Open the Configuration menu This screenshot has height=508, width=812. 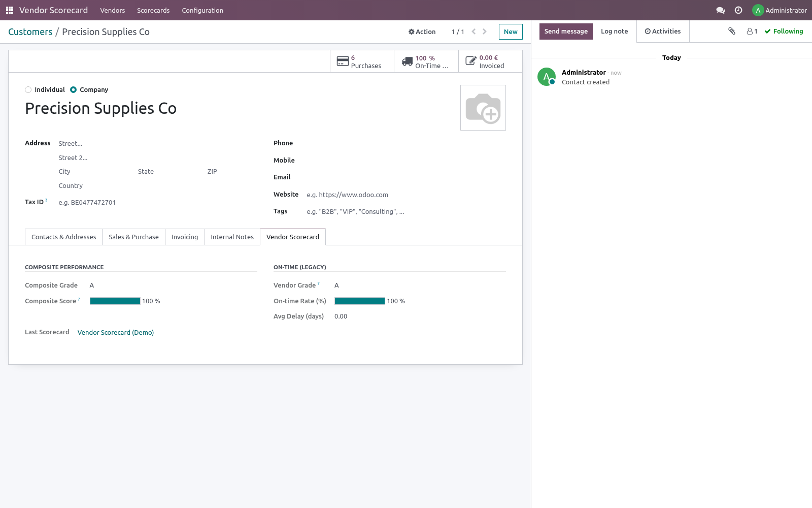click(x=202, y=10)
